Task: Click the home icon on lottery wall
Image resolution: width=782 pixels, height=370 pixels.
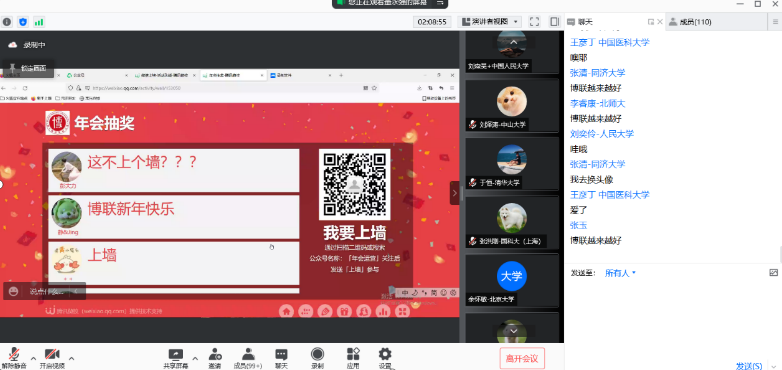Action: coord(286,311)
